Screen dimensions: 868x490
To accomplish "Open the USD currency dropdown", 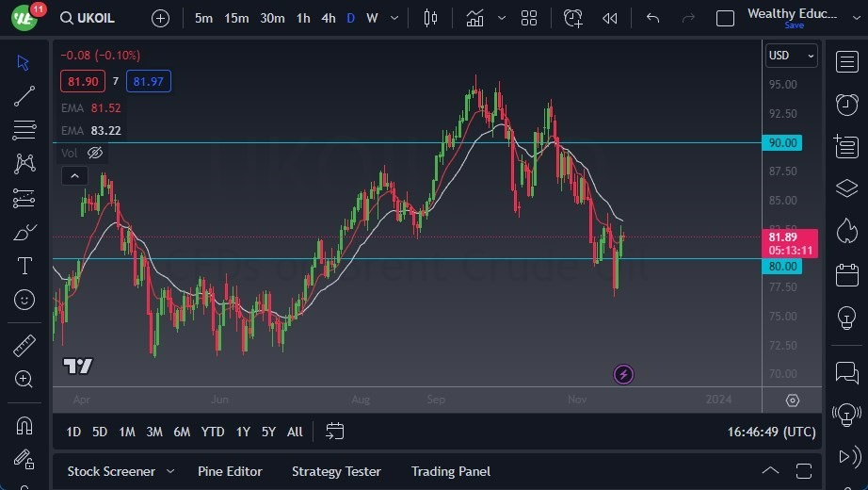I will pyautogui.click(x=791, y=56).
